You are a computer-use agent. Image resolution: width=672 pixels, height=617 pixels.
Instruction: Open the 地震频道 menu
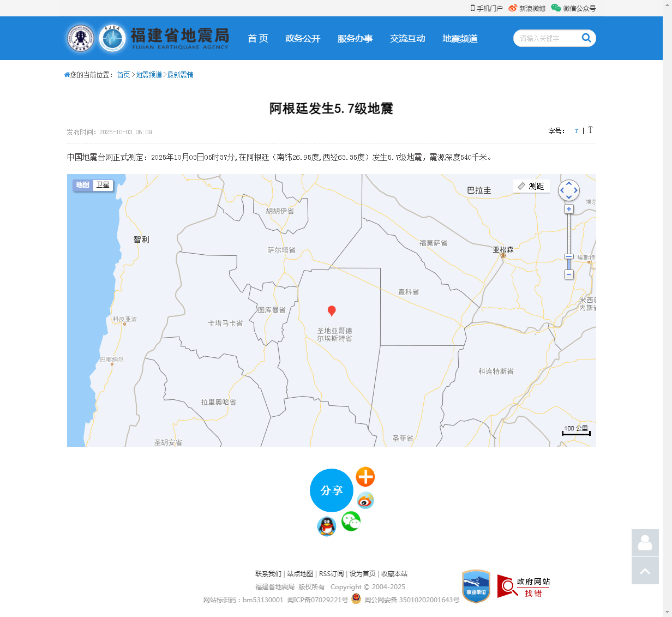(x=460, y=38)
